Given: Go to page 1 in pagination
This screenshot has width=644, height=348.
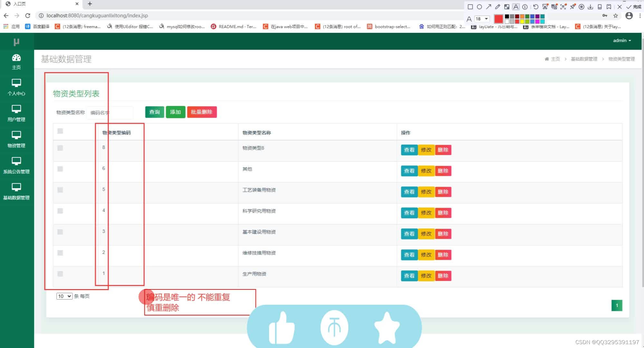Looking at the screenshot, I should (x=617, y=305).
